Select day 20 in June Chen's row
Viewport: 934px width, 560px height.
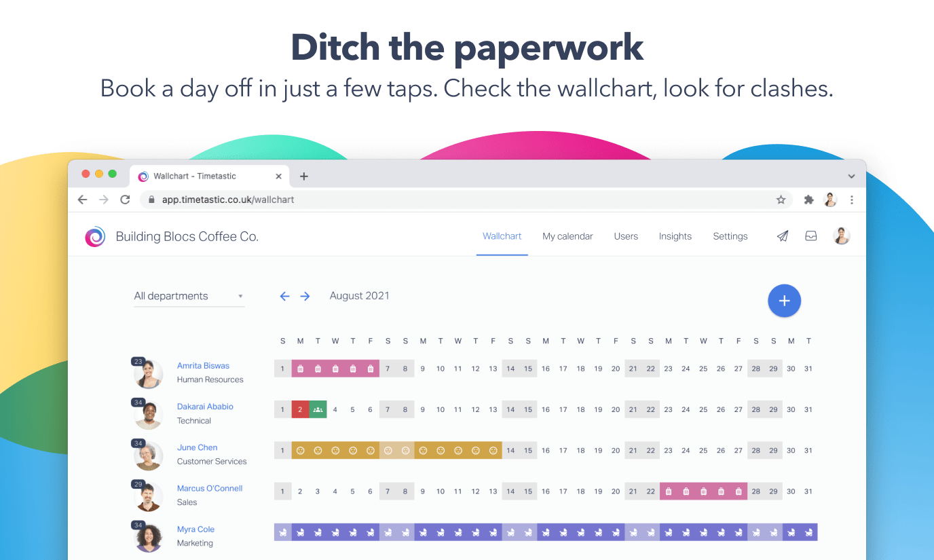pyautogui.click(x=616, y=450)
